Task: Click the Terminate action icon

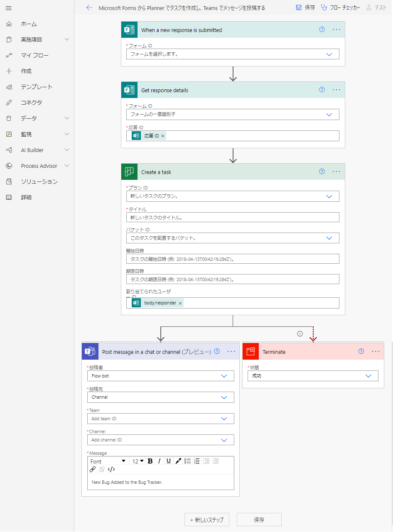Action: pyautogui.click(x=251, y=351)
